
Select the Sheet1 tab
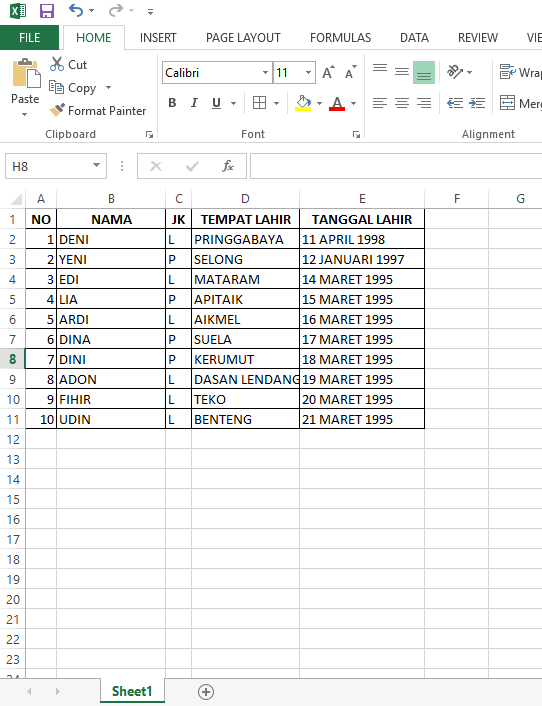pyautogui.click(x=132, y=691)
